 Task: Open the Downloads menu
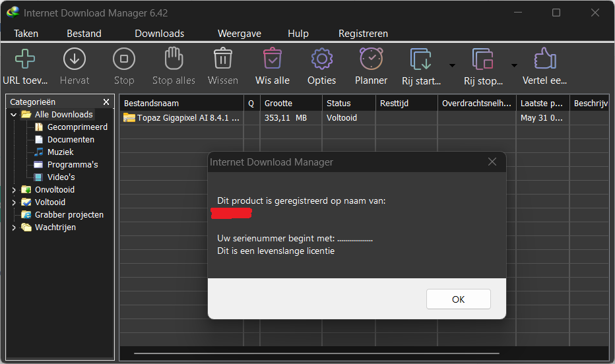[159, 34]
